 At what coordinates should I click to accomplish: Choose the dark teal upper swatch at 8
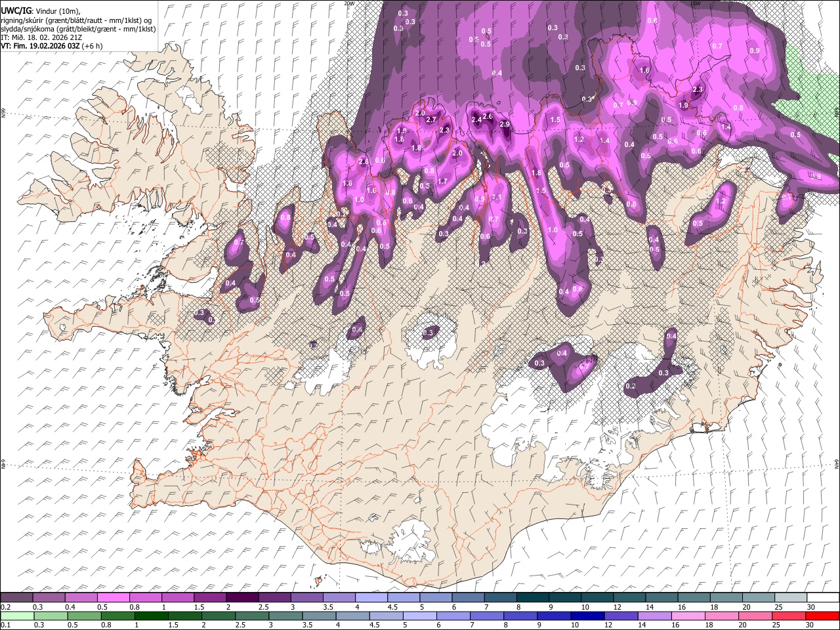pos(532,598)
